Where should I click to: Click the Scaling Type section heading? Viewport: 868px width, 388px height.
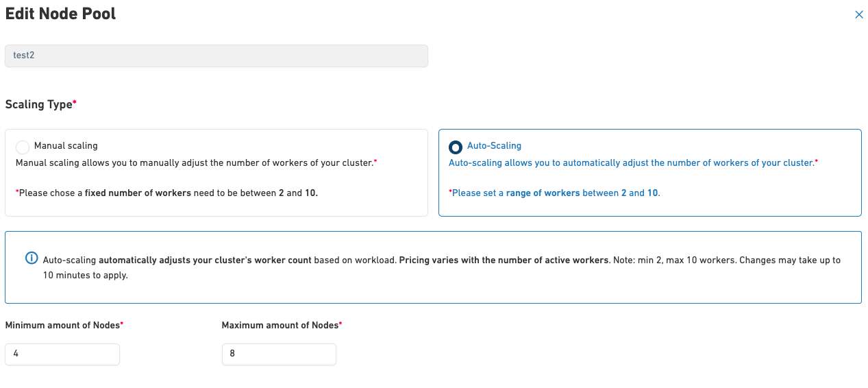[x=38, y=104]
